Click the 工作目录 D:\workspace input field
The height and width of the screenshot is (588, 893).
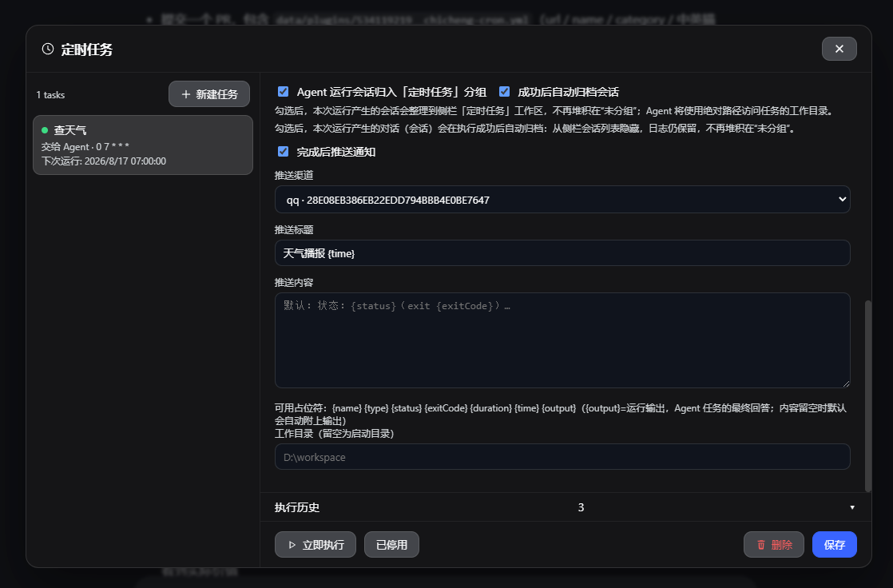tap(562, 457)
